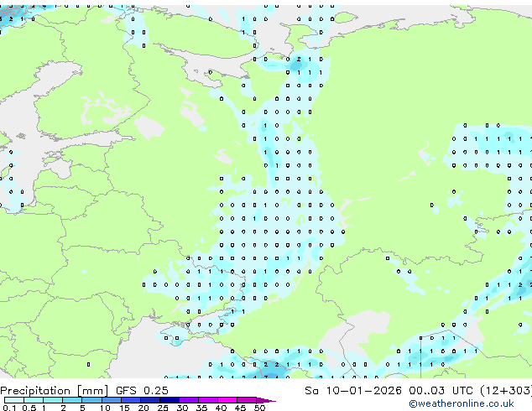
Task: Select legend swatch between 1 and 2
Action: (53, 400)
